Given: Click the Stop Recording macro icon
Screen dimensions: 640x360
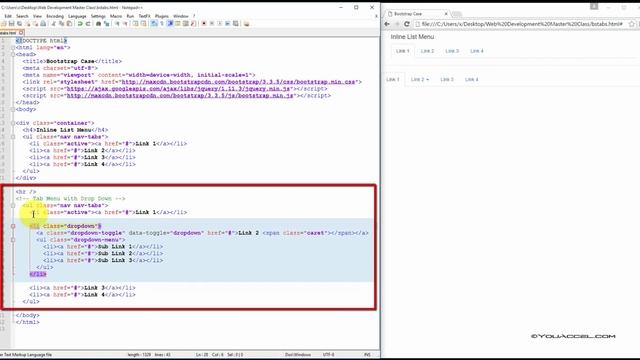Looking at the screenshot, I should click(212, 24).
